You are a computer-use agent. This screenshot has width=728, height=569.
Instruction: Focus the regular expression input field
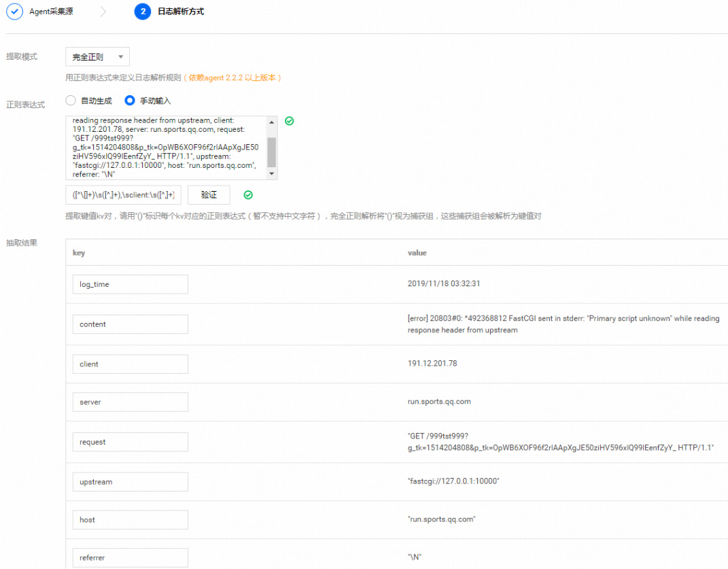(124, 195)
